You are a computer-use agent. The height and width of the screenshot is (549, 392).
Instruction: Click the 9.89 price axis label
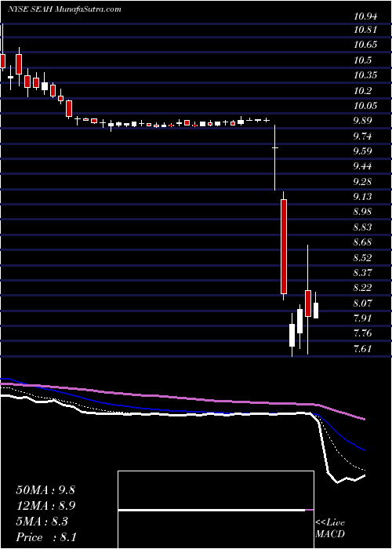pyautogui.click(x=363, y=121)
